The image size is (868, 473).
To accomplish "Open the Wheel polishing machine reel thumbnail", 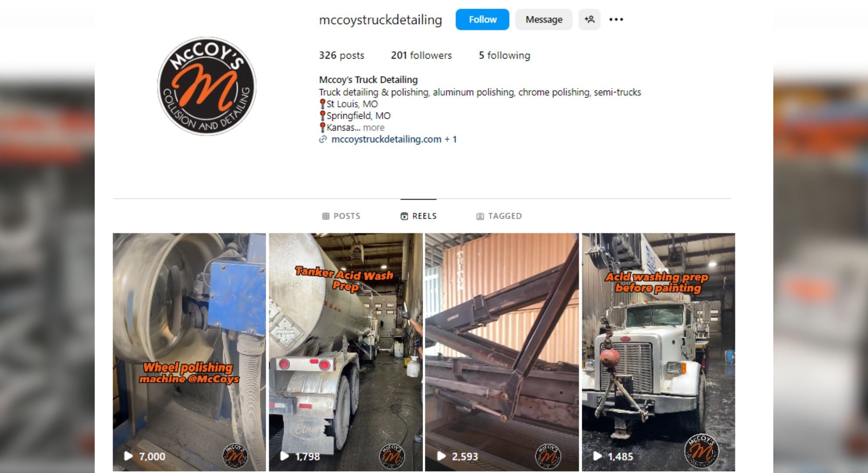I will 189,352.
